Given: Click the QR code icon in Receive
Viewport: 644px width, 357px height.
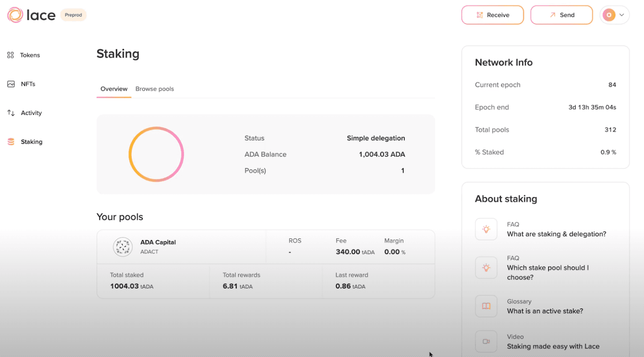Looking at the screenshot, I should coord(480,15).
